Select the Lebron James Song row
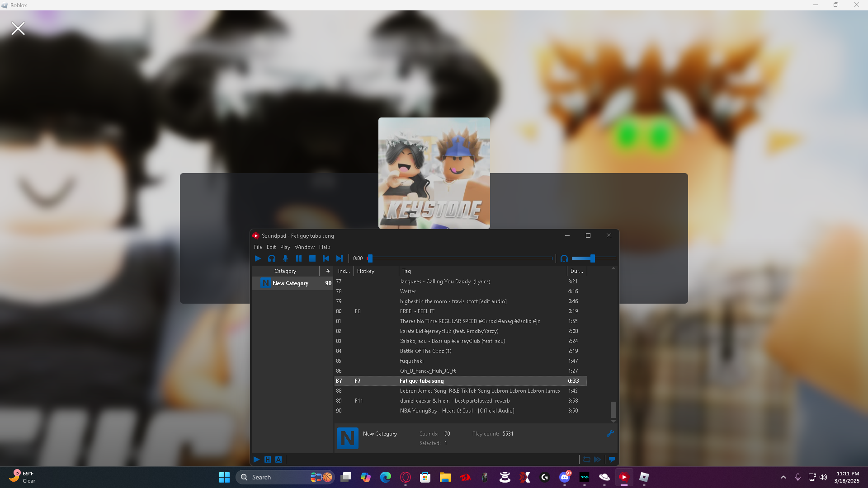868x488 pixels. [461, 391]
